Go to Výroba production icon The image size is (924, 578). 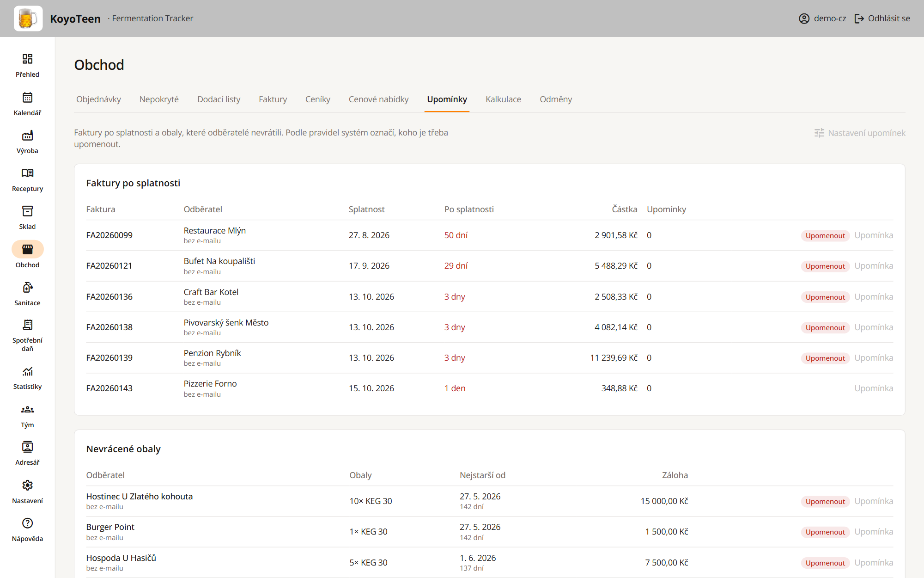27,135
